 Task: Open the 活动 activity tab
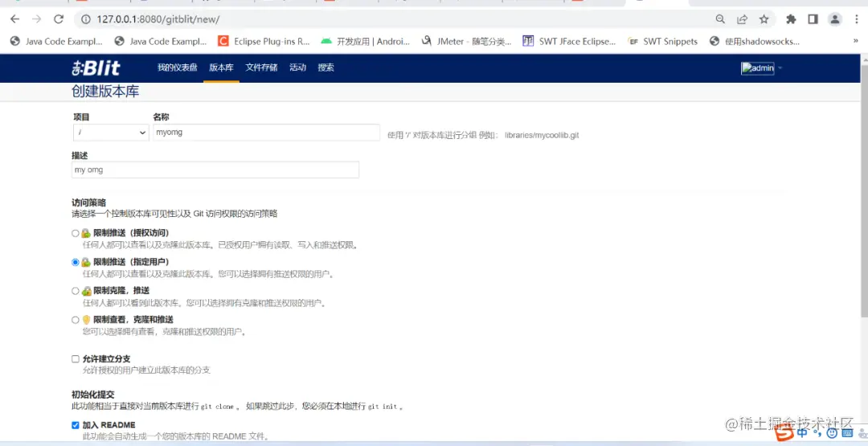297,68
